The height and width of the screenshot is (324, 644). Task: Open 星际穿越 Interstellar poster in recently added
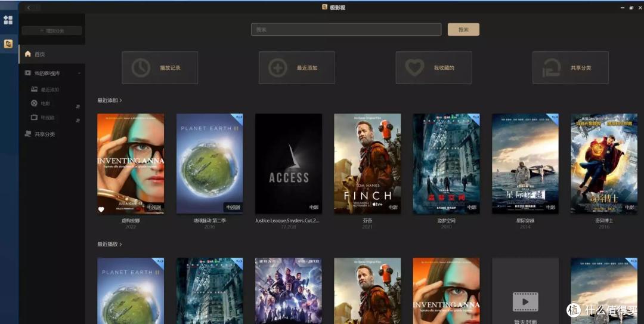point(525,163)
